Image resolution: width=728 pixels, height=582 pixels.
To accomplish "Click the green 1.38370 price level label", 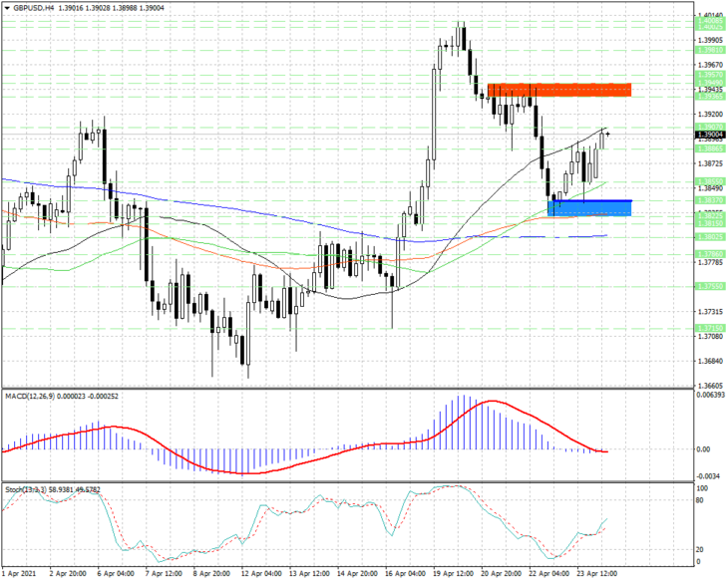I will [710, 200].
